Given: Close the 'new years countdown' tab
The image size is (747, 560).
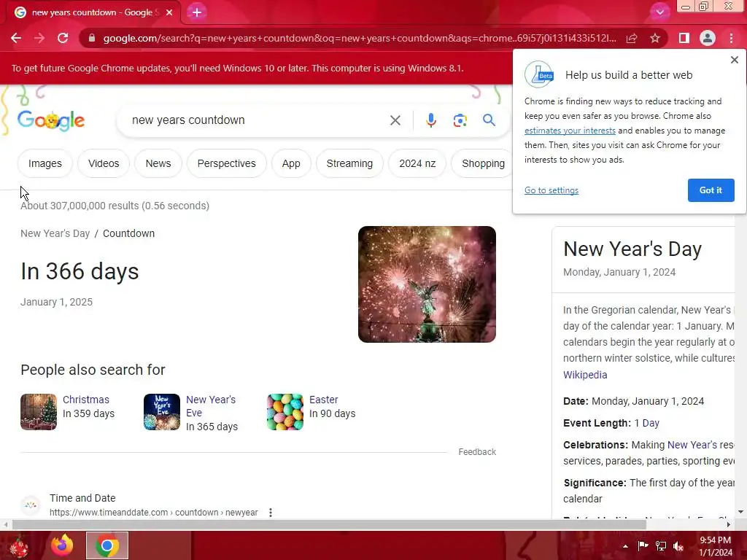Looking at the screenshot, I should click(x=169, y=12).
